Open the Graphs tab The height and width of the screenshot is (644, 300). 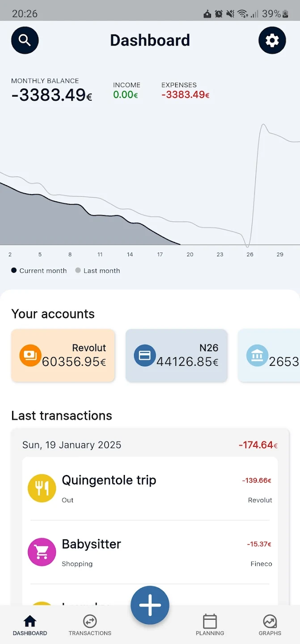click(270, 625)
